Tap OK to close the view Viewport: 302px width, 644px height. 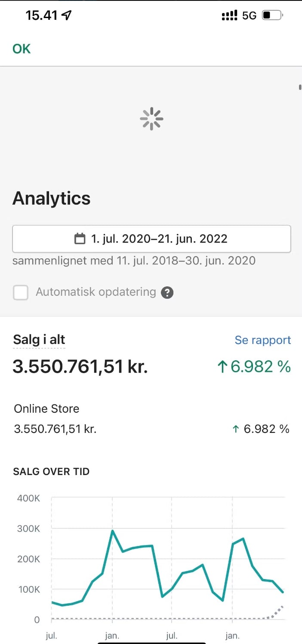22,49
